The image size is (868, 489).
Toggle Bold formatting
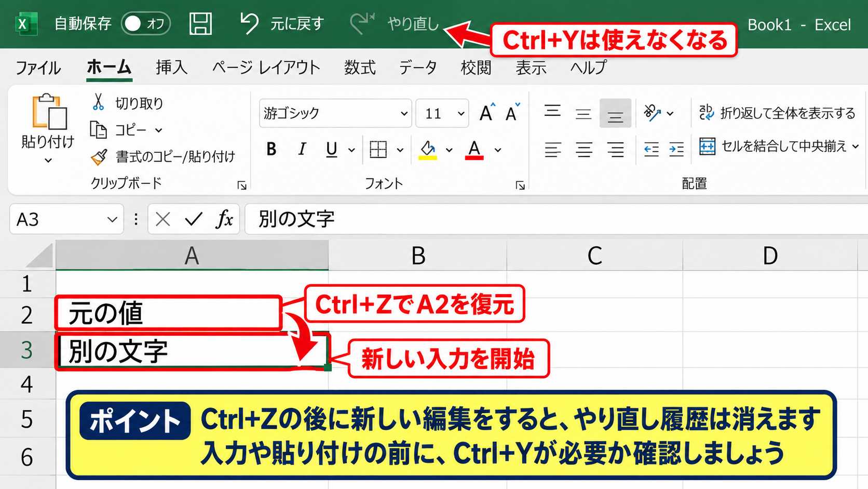click(x=271, y=150)
